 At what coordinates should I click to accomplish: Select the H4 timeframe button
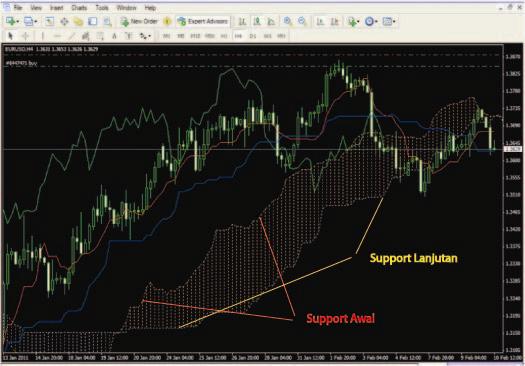click(x=238, y=36)
